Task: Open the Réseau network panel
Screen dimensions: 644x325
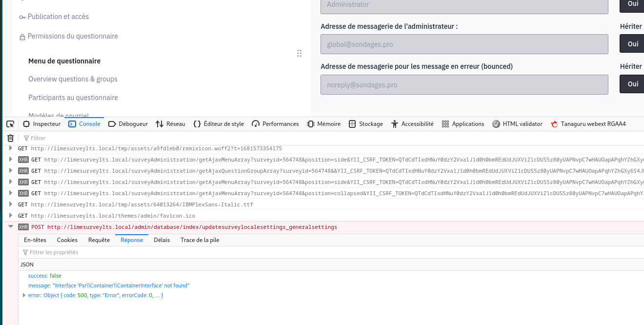Action: click(x=170, y=124)
